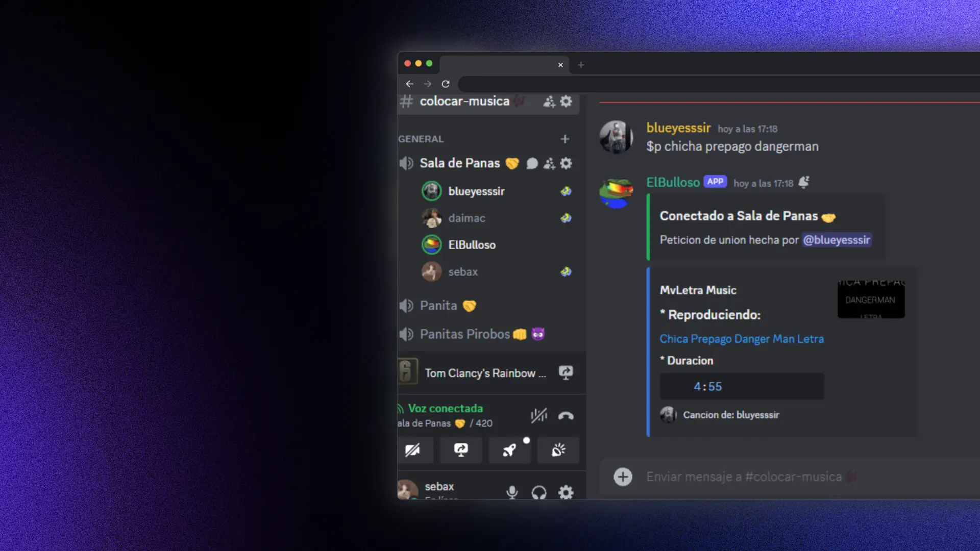Open Chica Prepago Danger Man Letra link
Screen dimensions: 980x551
(742, 339)
